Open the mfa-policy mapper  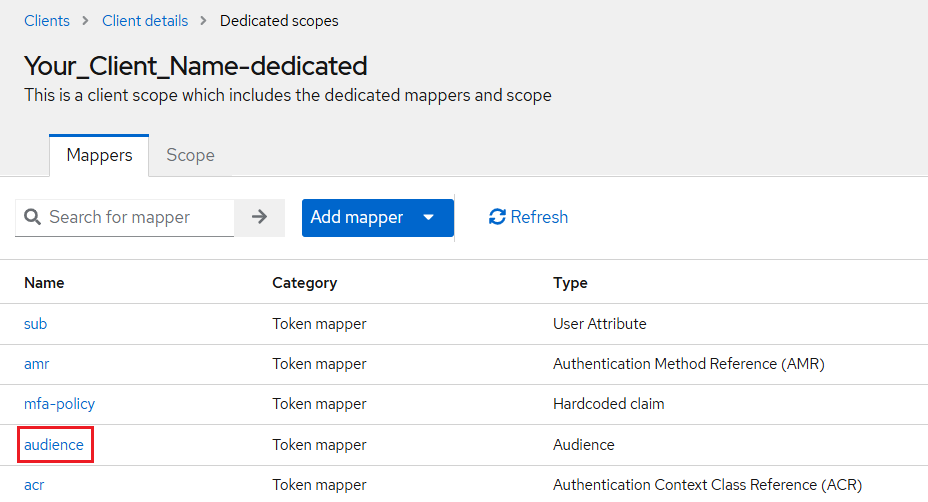coord(60,404)
